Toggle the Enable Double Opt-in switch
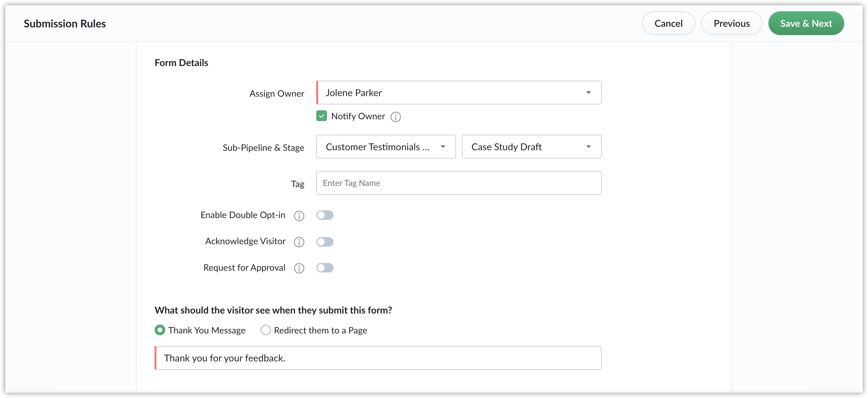The image size is (868, 398). point(325,215)
